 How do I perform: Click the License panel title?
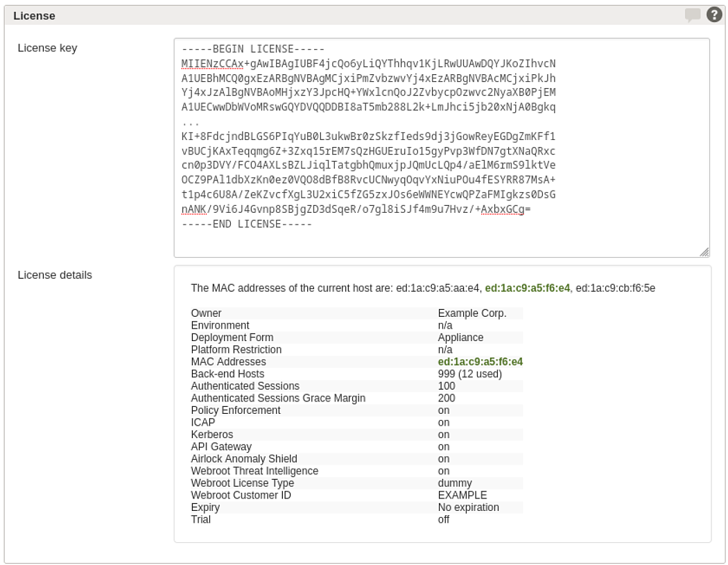(x=35, y=16)
